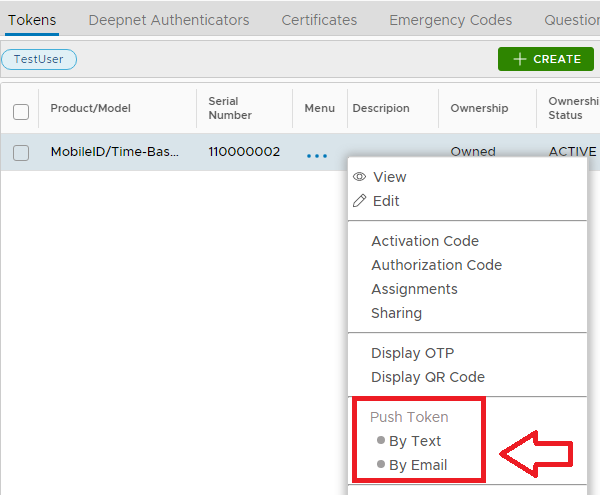Choose Authorization Code in the menu
This screenshot has width=600, height=495.
click(x=436, y=265)
